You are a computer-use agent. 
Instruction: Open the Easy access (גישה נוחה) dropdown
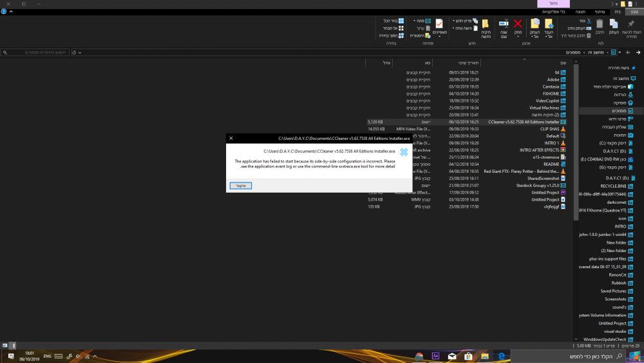click(465, 28)
